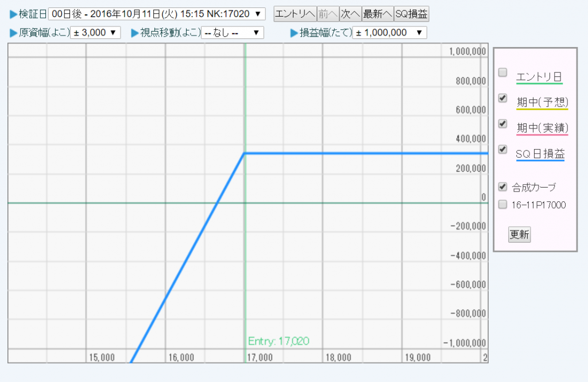Uncheck the 期中(実績) checkbox

(503, 123)
